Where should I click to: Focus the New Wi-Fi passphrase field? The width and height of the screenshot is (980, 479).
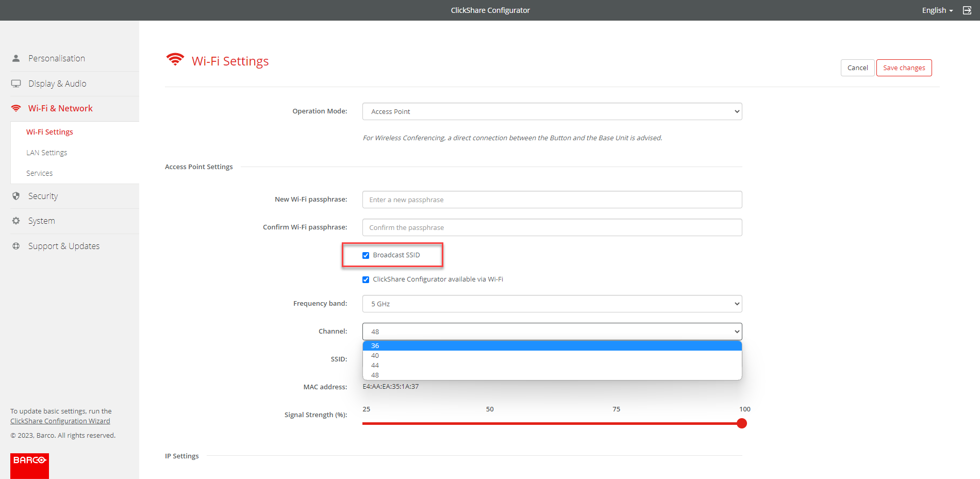[x=552, y=200]
